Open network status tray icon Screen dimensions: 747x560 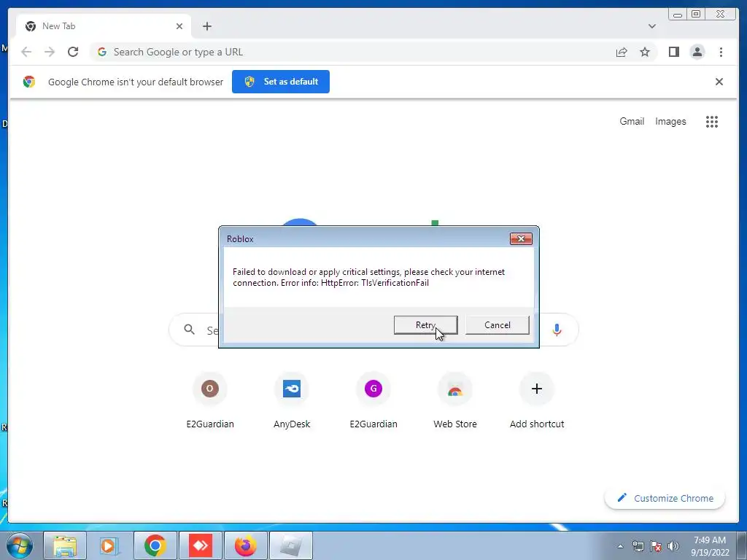pos(638,546)
